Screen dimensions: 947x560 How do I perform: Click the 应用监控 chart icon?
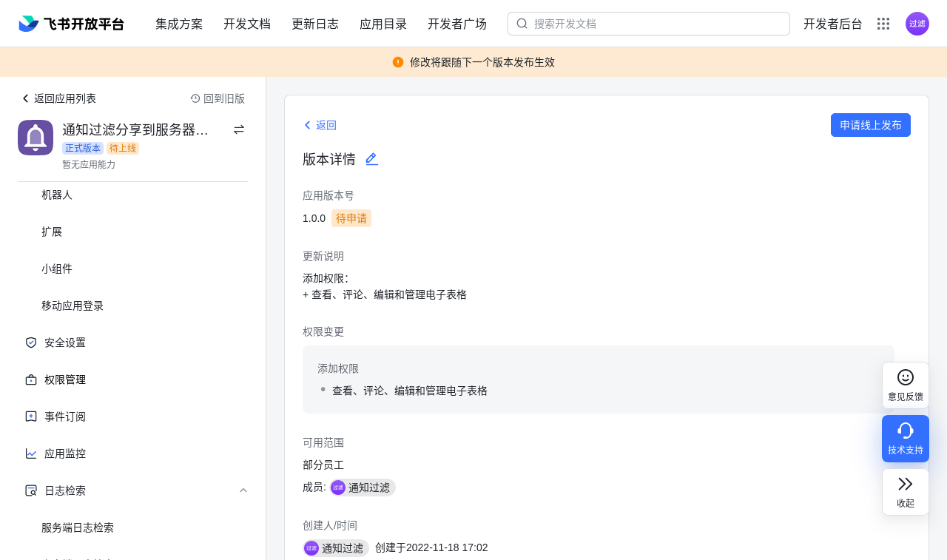pyautogui.click(x=31, y=453)
